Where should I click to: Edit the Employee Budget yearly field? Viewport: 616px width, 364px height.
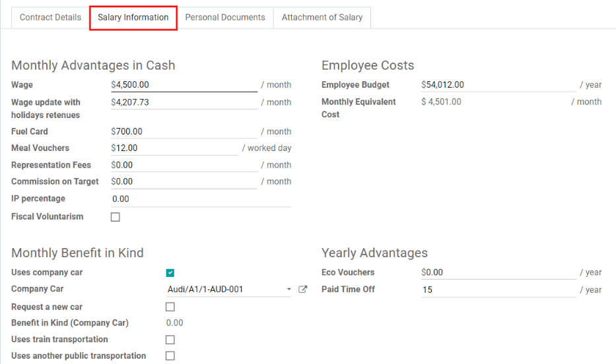[x=498, y=85]
